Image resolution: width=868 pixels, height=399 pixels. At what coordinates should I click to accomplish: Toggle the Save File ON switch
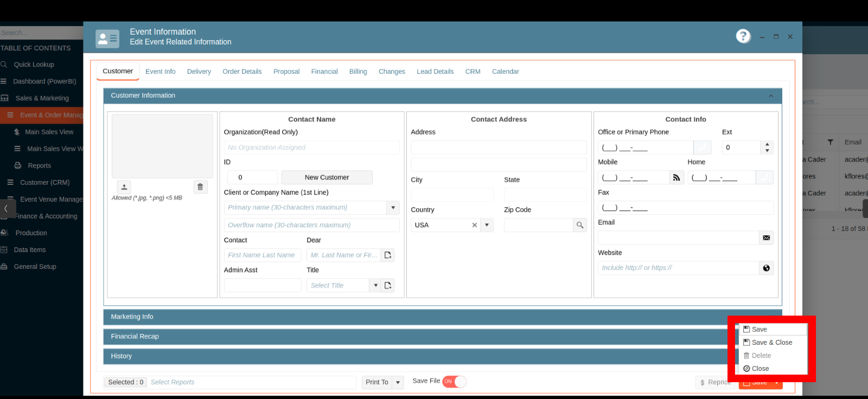(x=455, y=382)
